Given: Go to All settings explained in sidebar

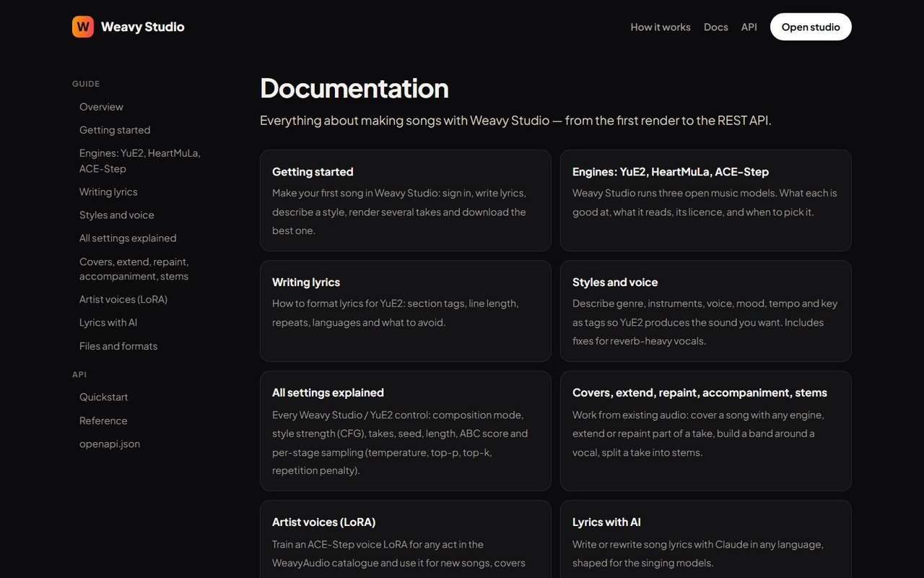Looking at the screenshot, I should pos(128,238).
